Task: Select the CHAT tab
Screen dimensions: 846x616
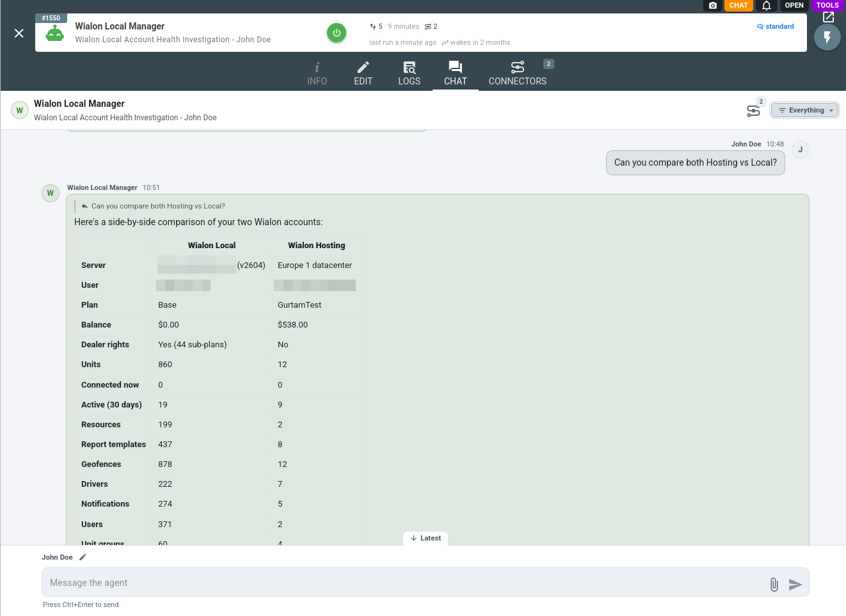Action: tap(456, 74)
